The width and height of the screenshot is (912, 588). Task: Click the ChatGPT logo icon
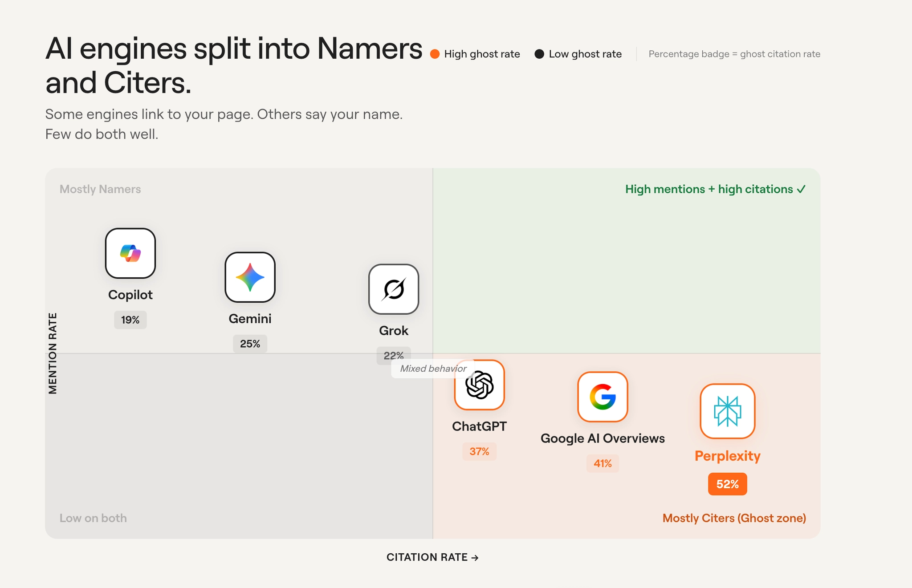point(479,385)
